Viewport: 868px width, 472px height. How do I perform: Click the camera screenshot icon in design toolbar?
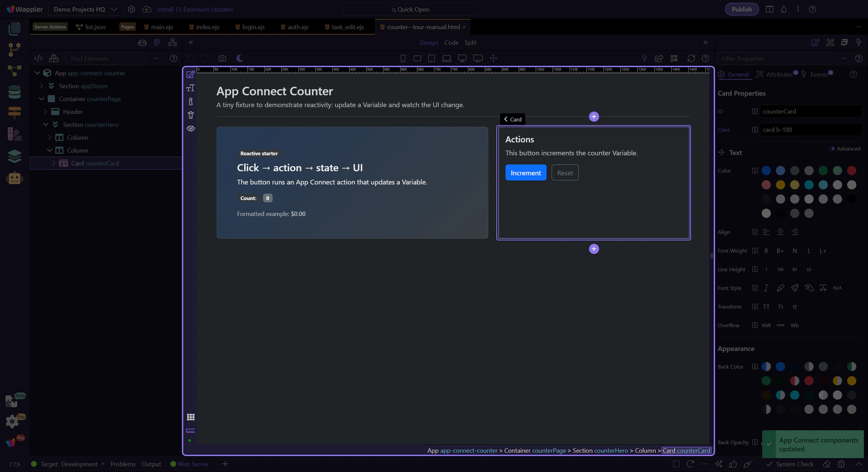click(222, 58)
